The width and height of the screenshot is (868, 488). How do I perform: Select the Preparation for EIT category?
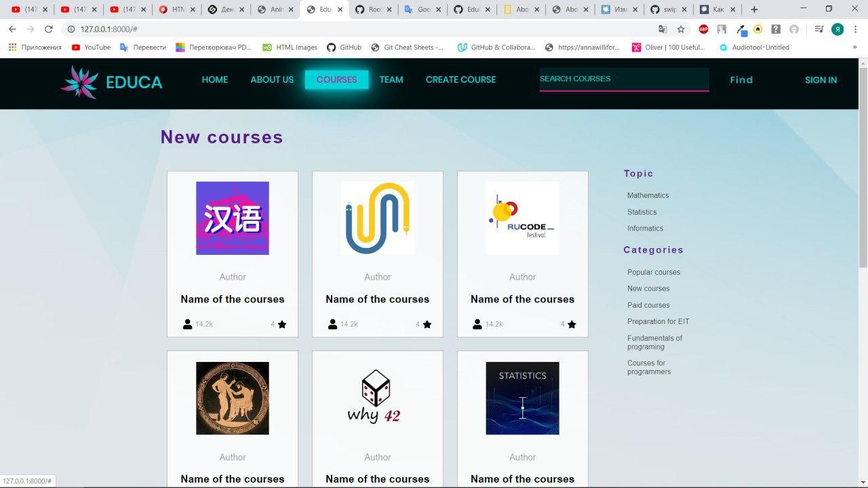(658, 321)
